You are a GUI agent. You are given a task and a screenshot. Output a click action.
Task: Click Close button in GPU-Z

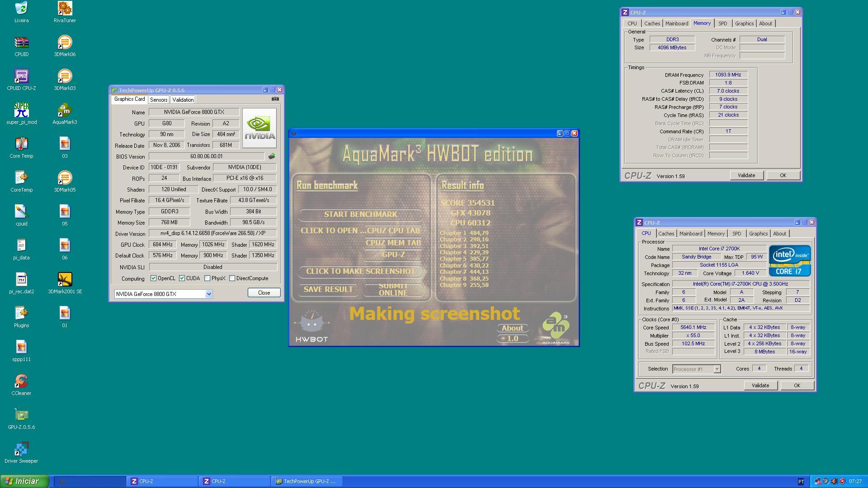(264, 293)
